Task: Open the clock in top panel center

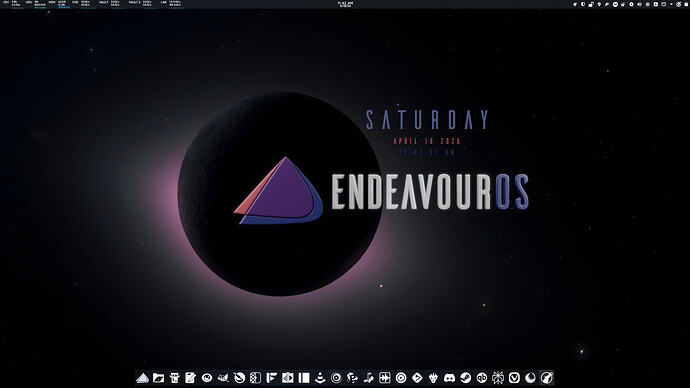Action: click(345, 4)
